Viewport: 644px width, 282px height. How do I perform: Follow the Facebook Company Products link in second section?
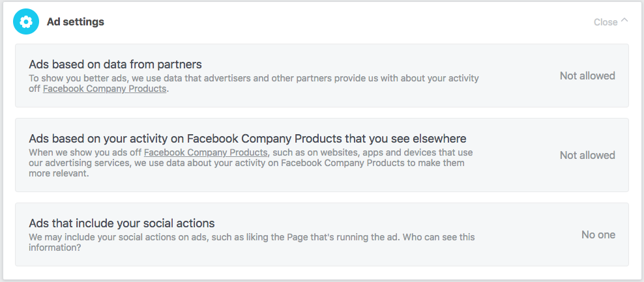pos(205,152)
